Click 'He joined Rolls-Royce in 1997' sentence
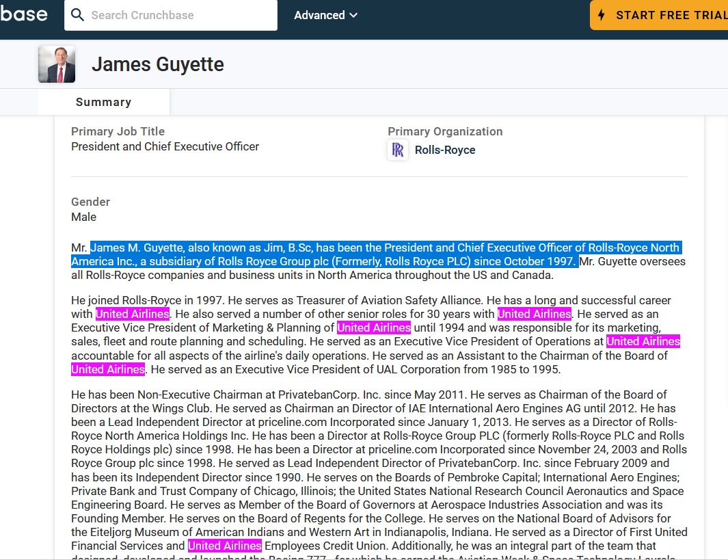728x560 pixels. click(148, 300)
